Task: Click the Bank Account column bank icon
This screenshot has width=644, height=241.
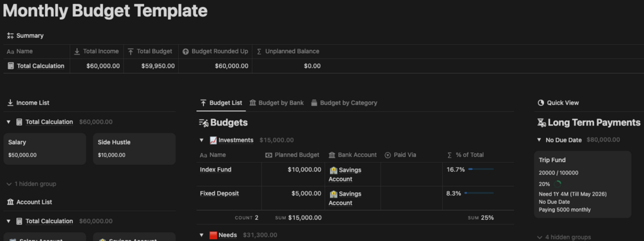Action: [333, 155]
